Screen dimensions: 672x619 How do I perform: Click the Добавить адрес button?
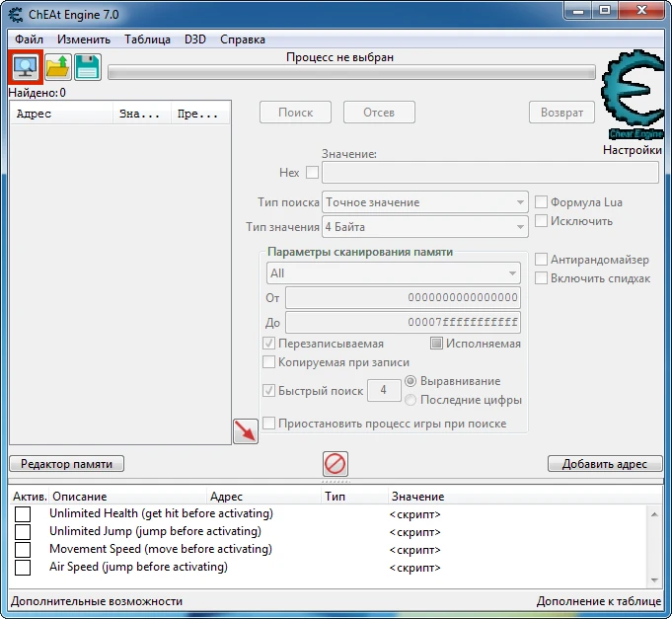pyautogui.click(x=605, y=464)
